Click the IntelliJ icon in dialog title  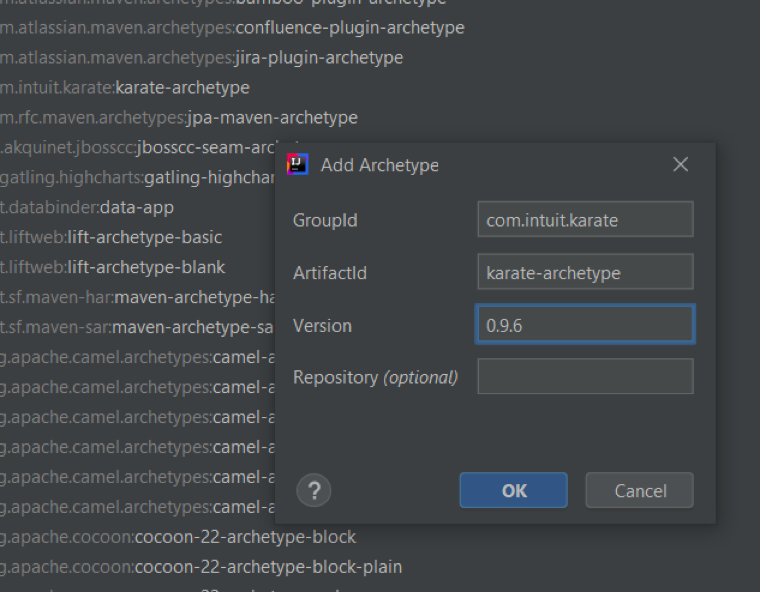point(297,164)
